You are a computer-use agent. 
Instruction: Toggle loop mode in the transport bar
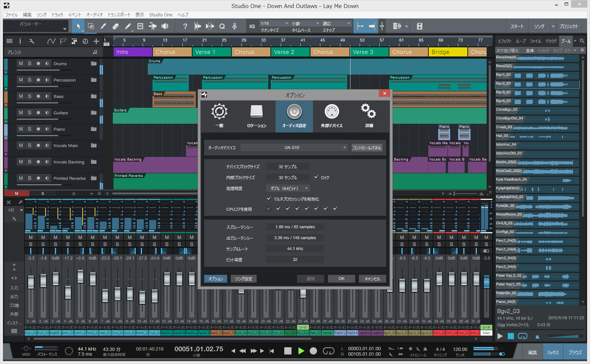(328, 351)
